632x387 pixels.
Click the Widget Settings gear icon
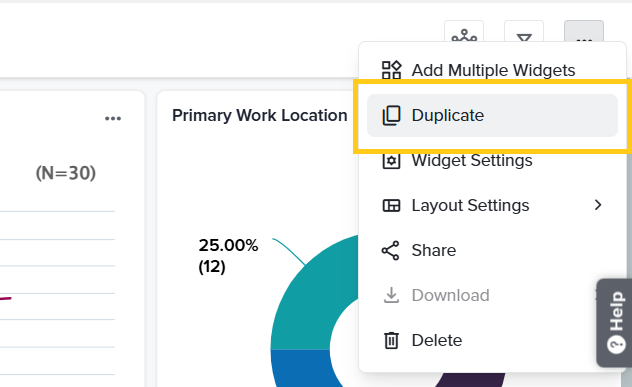pyautogui.click(x=391, y=161)
